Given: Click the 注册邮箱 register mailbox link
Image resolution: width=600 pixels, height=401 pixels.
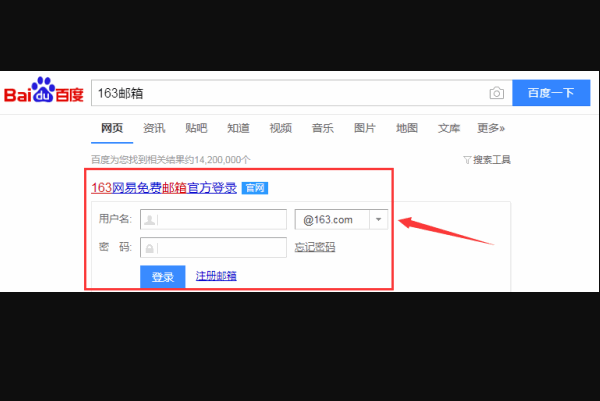Looking at the screenshot, I should pos(216,276).
